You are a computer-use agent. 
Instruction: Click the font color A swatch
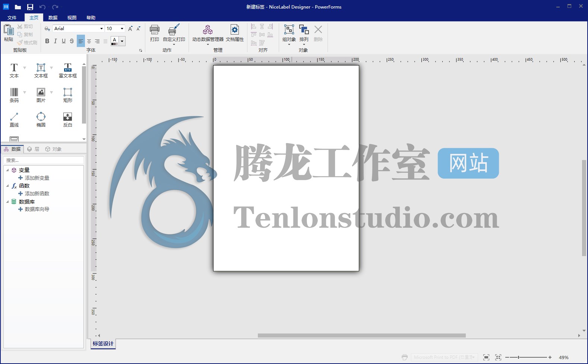114,41
